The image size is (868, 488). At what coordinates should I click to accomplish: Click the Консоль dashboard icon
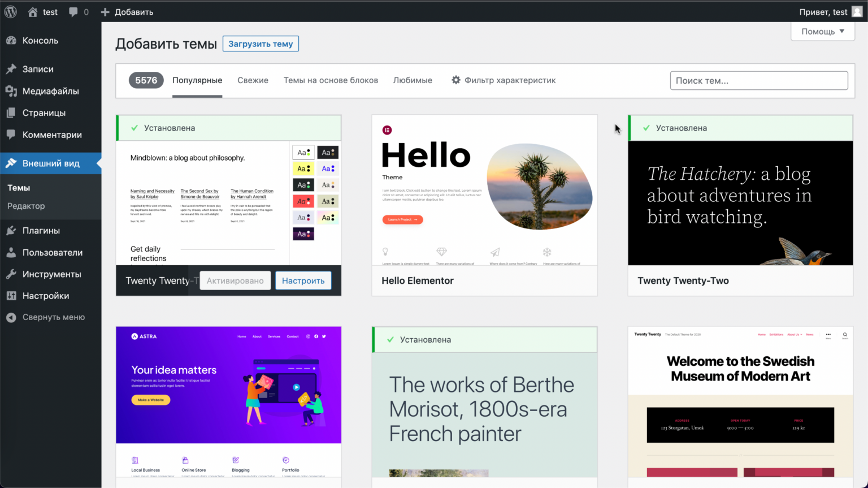click(11, 41)
